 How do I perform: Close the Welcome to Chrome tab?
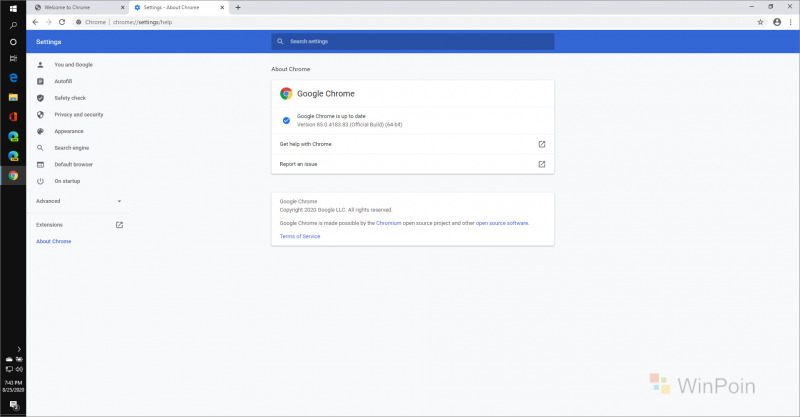tap(122, 8)
